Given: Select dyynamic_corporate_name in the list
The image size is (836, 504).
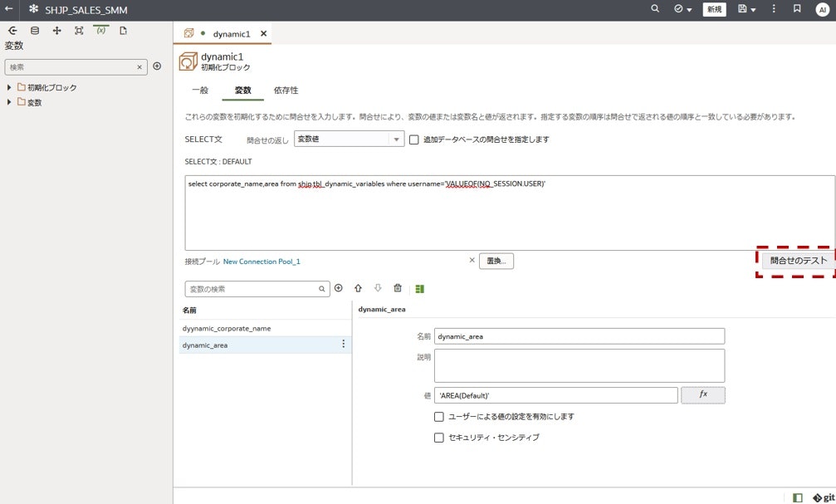Looking at the screenshot, I should click(x=265, y=329).
